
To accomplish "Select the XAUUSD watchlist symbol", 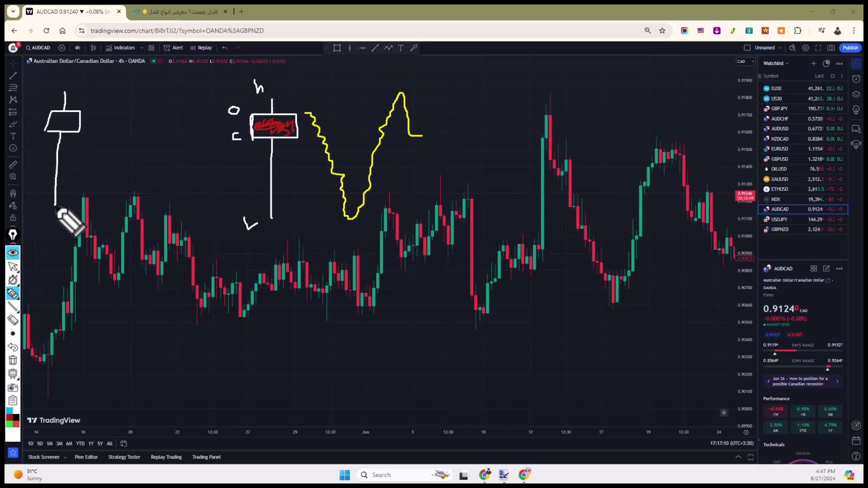I will [x=779, y=179].
